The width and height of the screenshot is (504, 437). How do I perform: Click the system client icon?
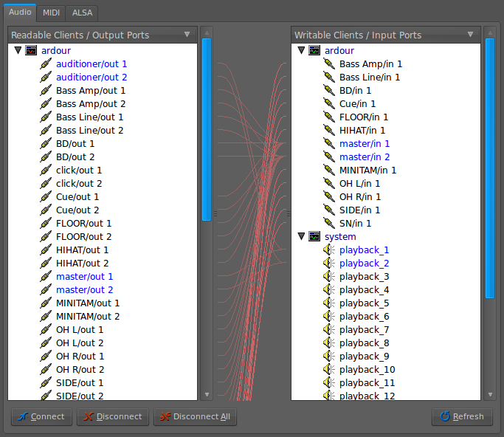[314, 237]
